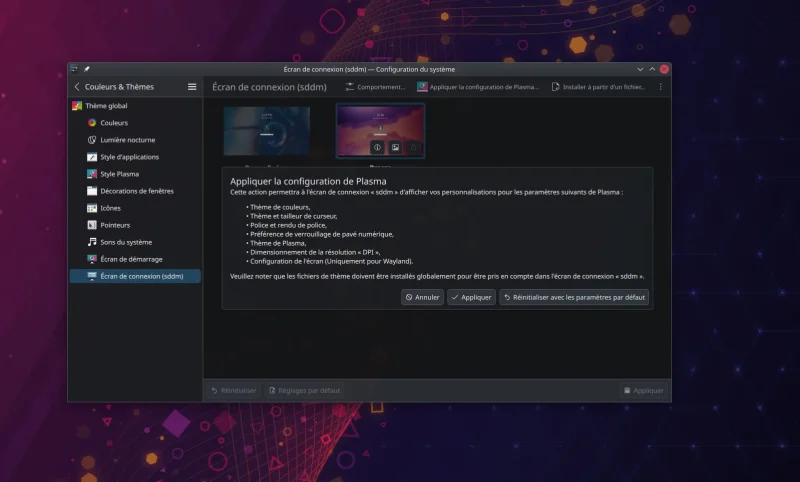Viewport: 800px width, 482px height.
Task: Click the Thème de Plasma bullet text
Action: (278, 243)
